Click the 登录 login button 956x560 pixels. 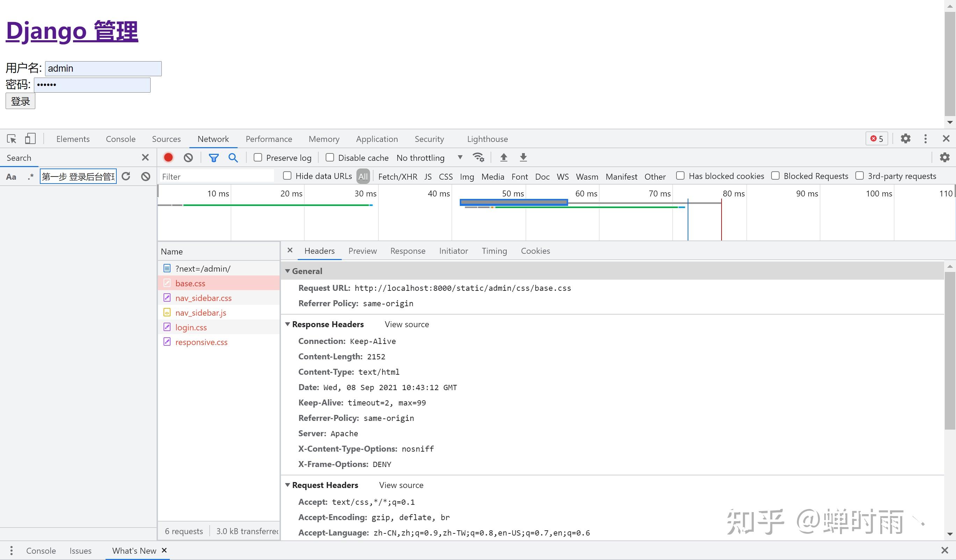(x=20, y=101)
